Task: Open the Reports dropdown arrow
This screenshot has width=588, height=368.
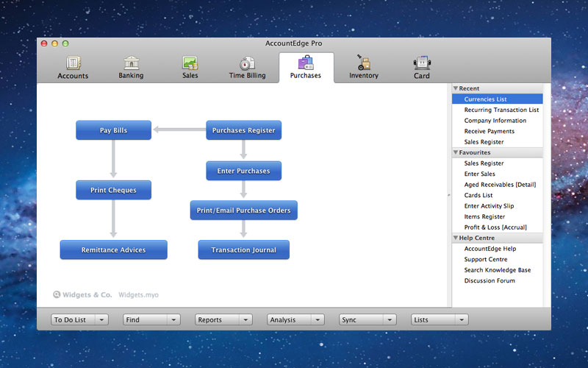Action: click(x=245, y=320)
